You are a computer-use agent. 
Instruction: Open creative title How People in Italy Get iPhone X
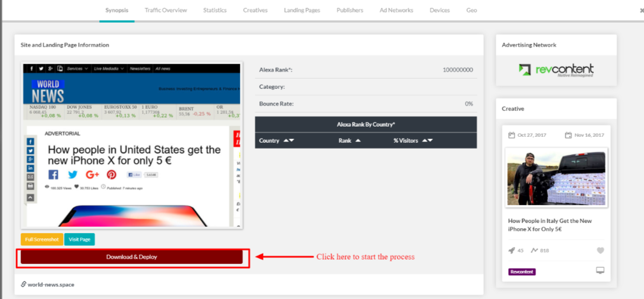(x=550, y=225)
